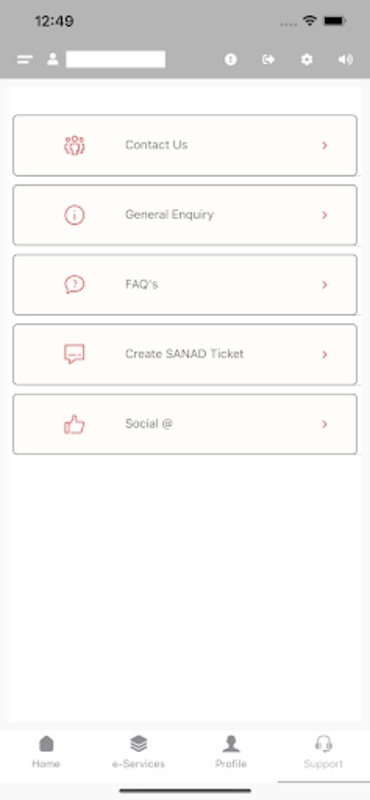This screenshot has width=370, height=800.
Task: Tap the Create SANAD Ticket chat icon
Action: pyautogui.click(x=75, y=354)
